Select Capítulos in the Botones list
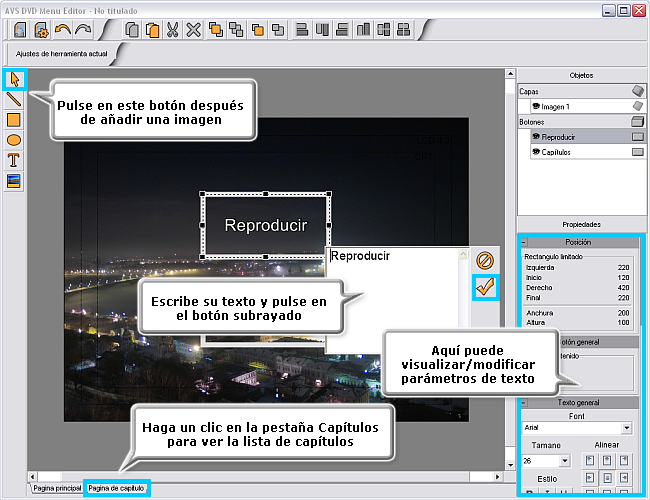This screenshot has height=500, width=650. [587, 152]
